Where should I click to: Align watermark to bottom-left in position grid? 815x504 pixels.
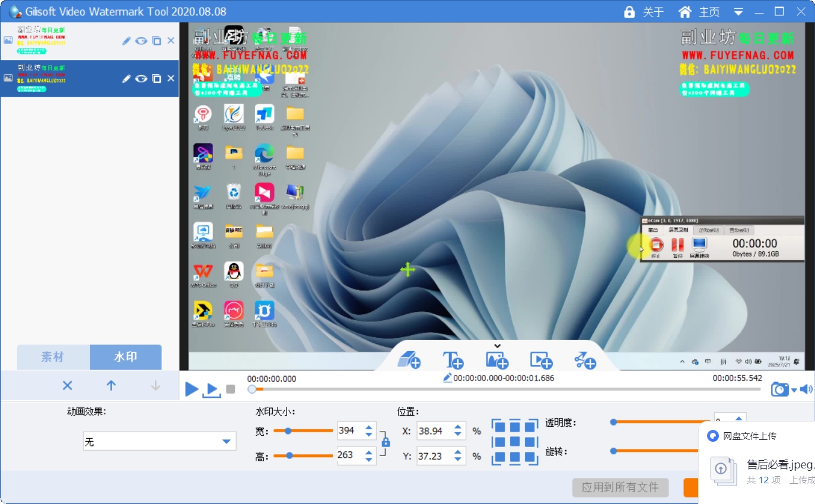[499, 458]
